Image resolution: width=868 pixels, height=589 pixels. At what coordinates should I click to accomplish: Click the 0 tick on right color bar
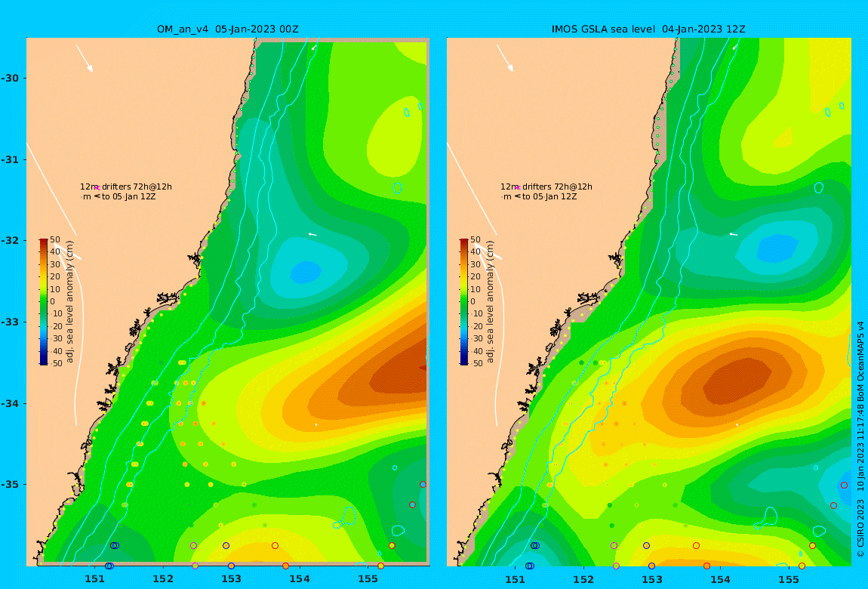coord(474,302)
